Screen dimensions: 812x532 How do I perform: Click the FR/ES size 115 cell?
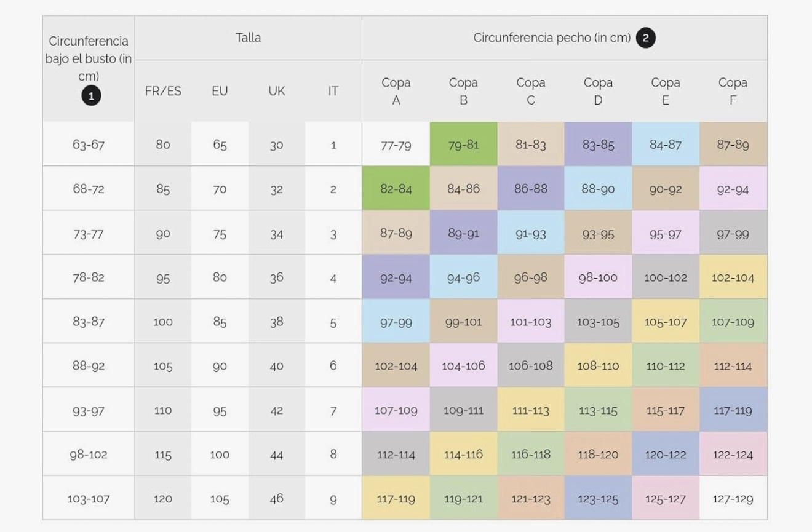[x=163, y=455]
